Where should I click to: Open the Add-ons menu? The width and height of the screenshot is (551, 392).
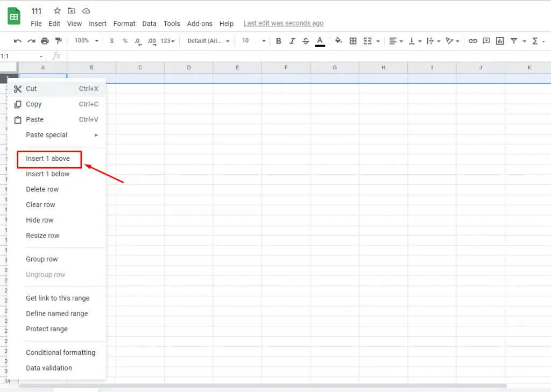tap(200, 24)
